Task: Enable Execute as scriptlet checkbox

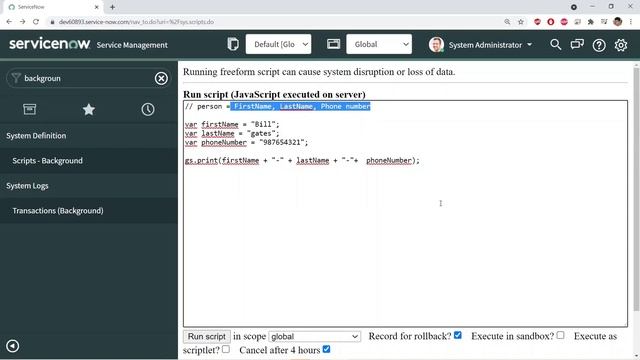Action: pos(226,349)
